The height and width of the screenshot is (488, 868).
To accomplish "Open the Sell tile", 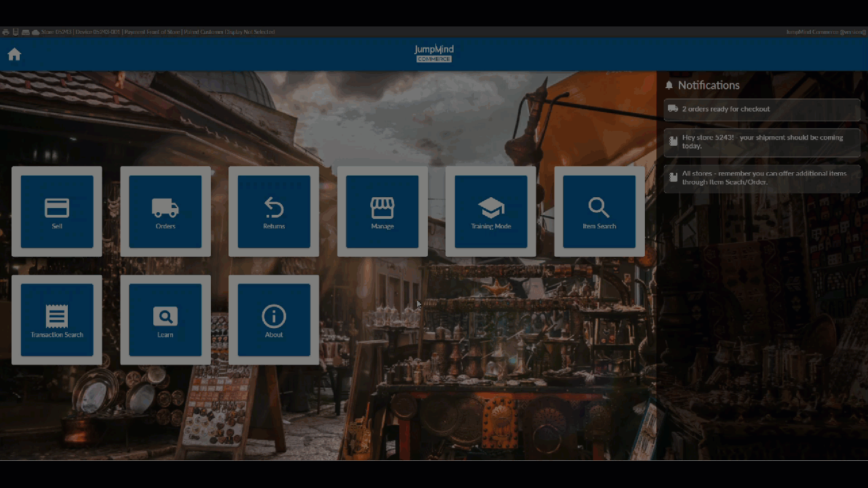I will point(57,211).
